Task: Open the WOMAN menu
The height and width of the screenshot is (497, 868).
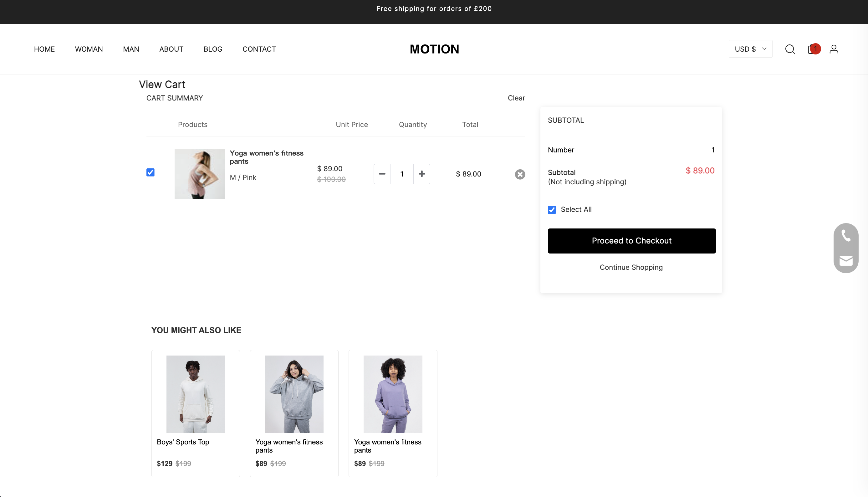Action: [89, 49]
